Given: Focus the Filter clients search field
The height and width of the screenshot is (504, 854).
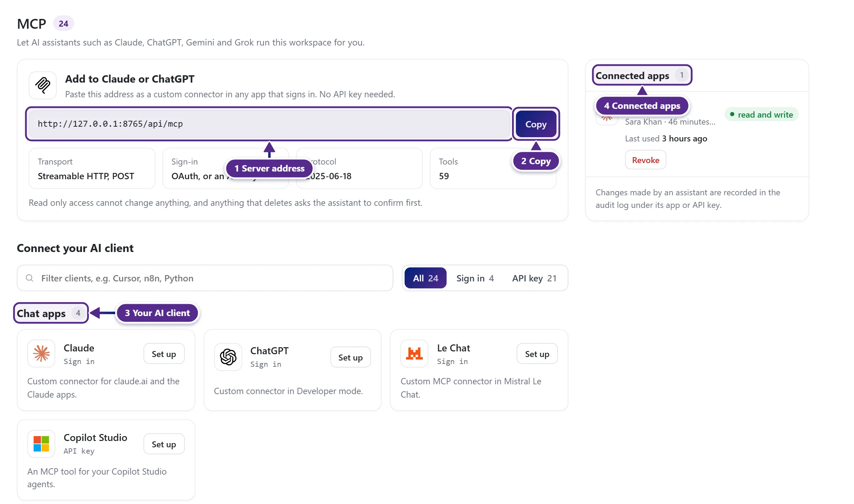Looking at the screenshot, I should point(205,278).
